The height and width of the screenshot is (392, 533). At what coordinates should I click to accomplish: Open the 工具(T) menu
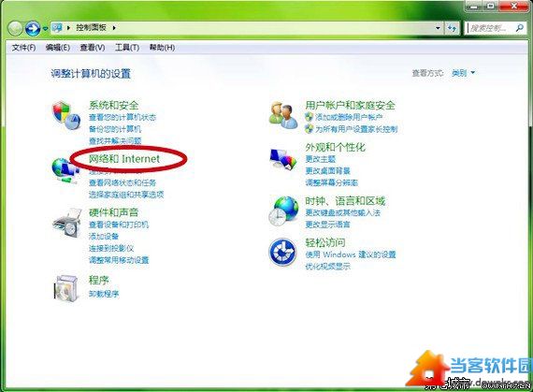coord(127,48)
